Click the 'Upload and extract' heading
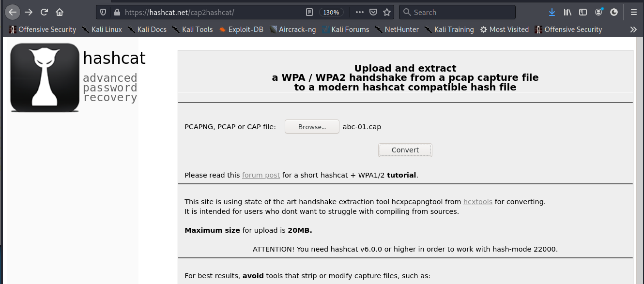Screen dimensions: 644x284 [405, 68]
